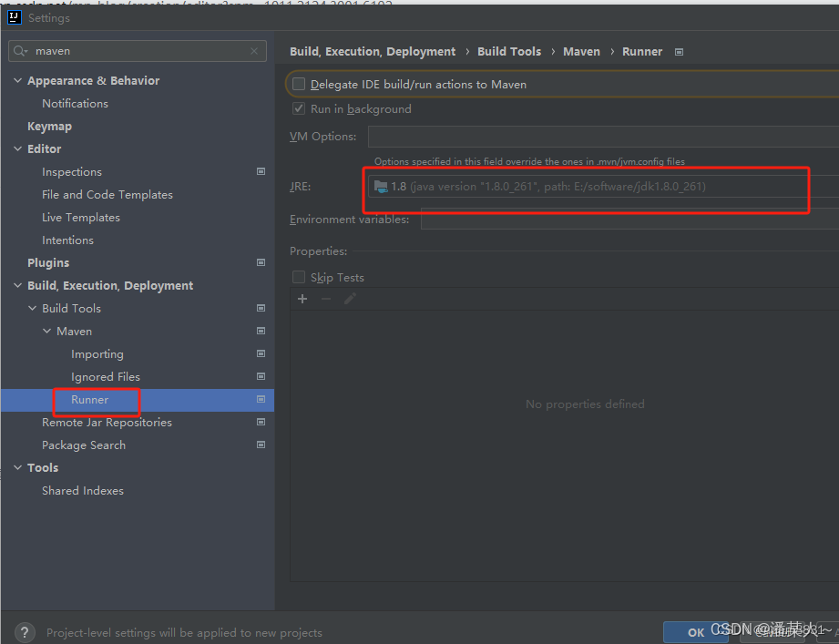Viewport: 839px width, 644px height.
Task: Click the project-level icon on Runner row
Action: (x=261, y=399)
